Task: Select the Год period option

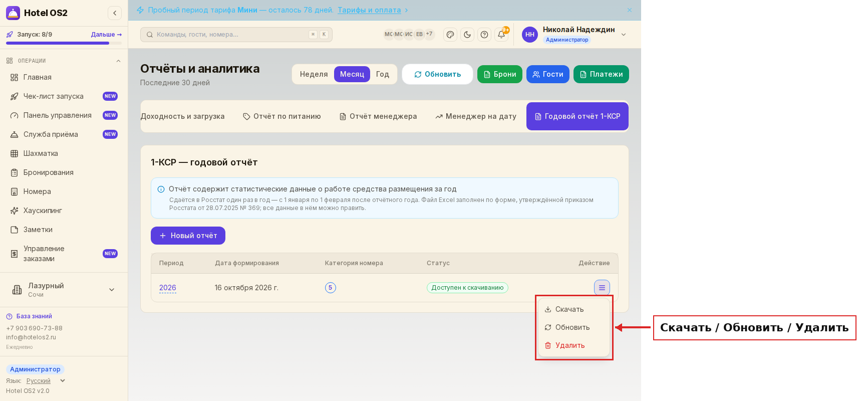Action: tap(383, 74)
